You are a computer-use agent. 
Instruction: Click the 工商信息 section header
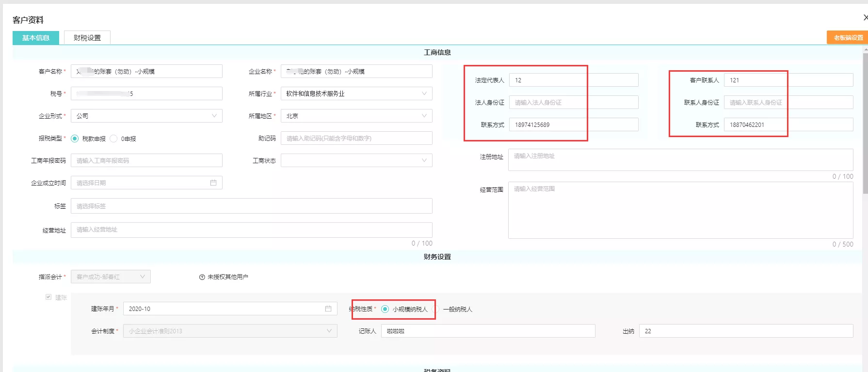point(437,52)
